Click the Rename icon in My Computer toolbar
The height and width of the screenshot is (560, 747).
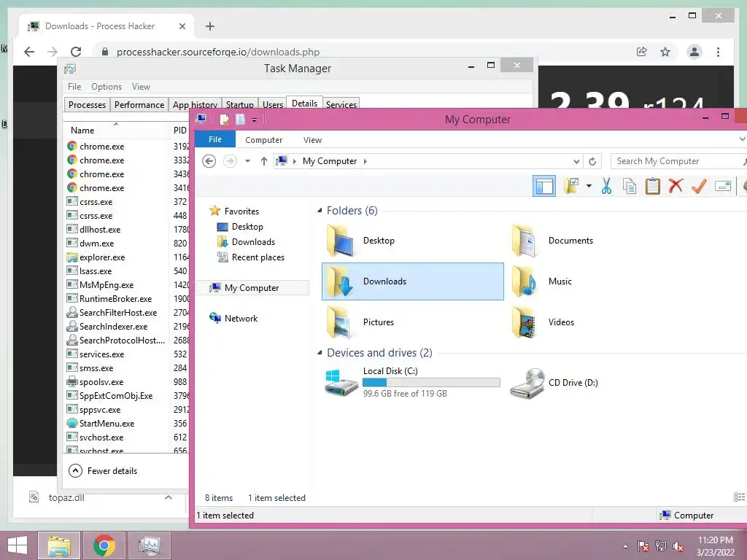tap(723, 186)
